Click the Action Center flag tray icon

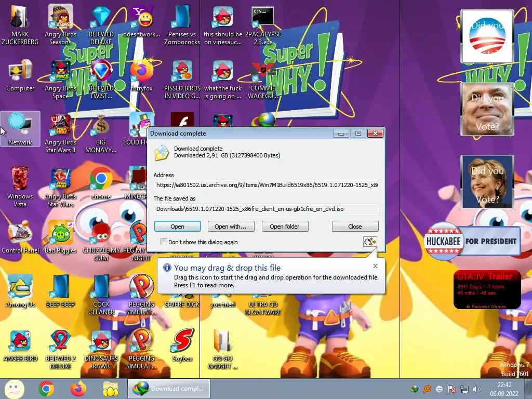pos(451,389)
